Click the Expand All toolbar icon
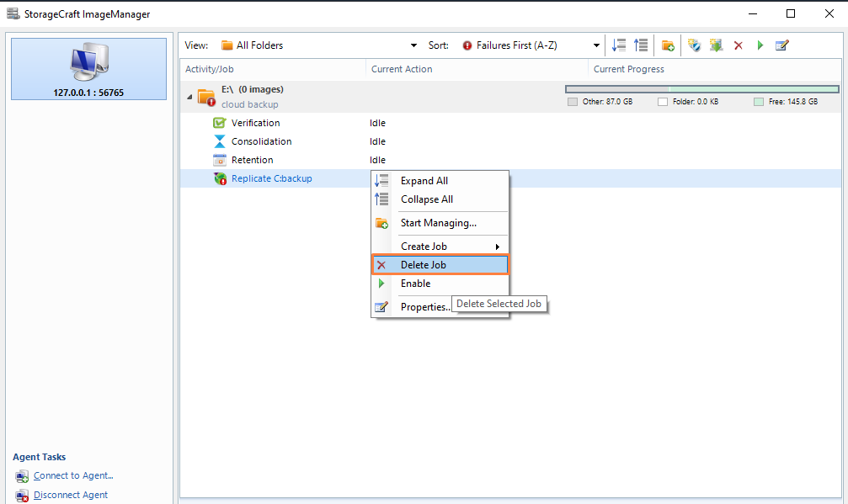This screenshot has height=504, width=848. tap(619, 45)
